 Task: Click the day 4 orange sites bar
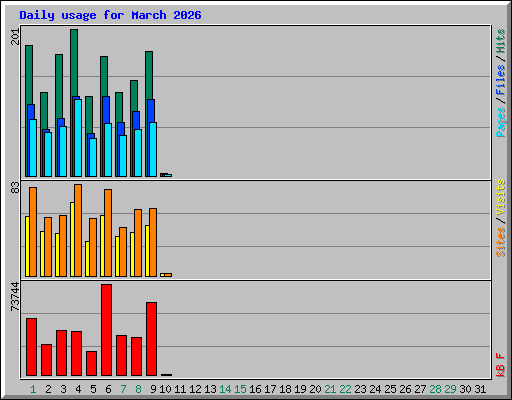(x=78, y=230)
